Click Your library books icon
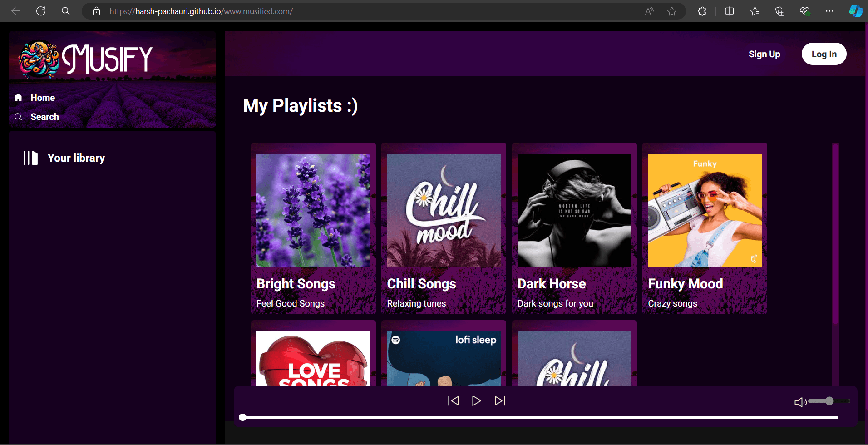The image size is (868, 445). (30, 158)
